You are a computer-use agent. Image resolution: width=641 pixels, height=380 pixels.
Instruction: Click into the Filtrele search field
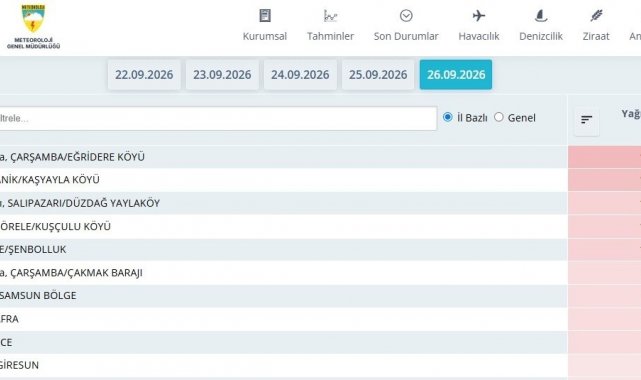click(x=218, y=119)
